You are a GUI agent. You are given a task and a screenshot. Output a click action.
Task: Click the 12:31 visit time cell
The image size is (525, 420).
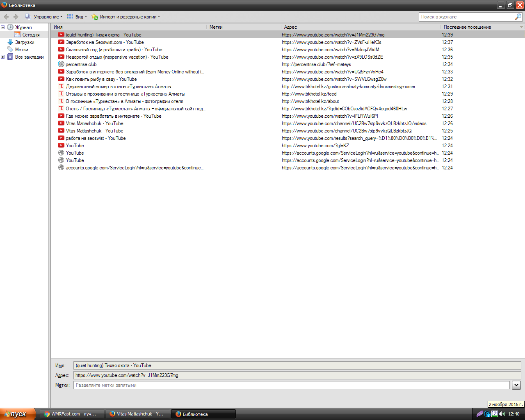click(447, 87)
